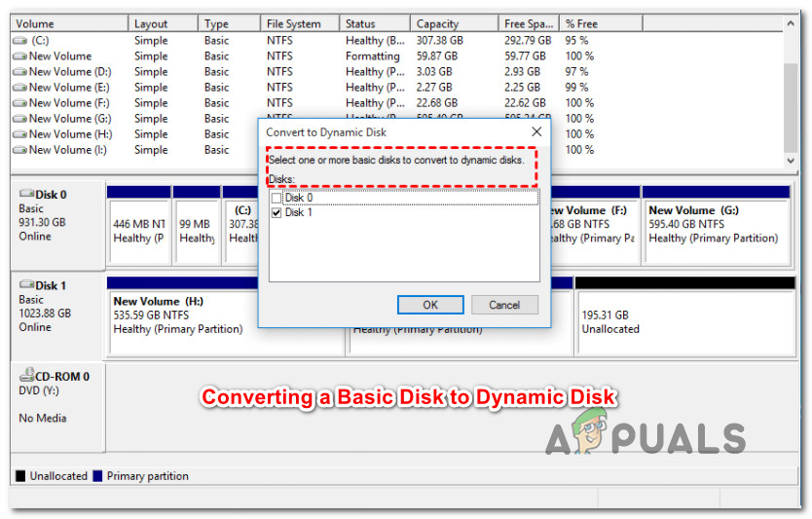This screenshot has height=519, width=812.
Task: Click the 2.27 GB capacity cell
Action: (x=434, y=87)
